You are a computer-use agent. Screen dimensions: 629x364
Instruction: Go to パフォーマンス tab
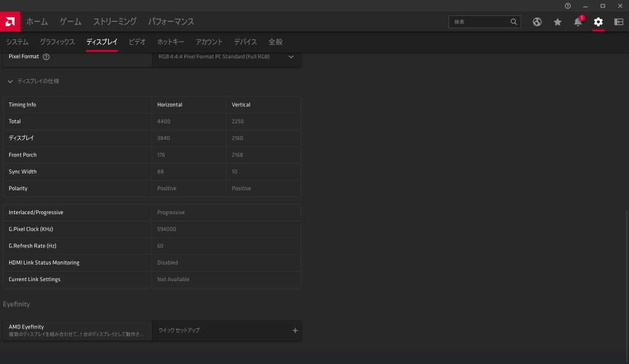tap(171, 21)
